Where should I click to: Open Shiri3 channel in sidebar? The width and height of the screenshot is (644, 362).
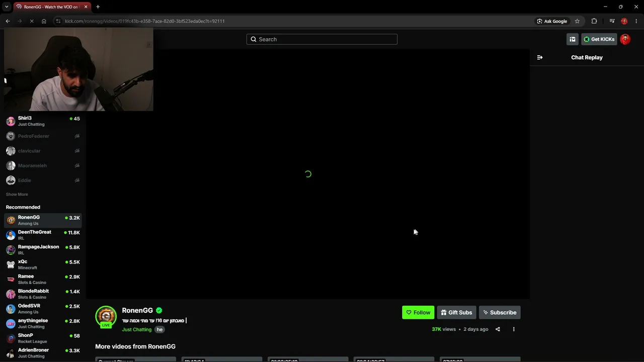click(43, 121)
